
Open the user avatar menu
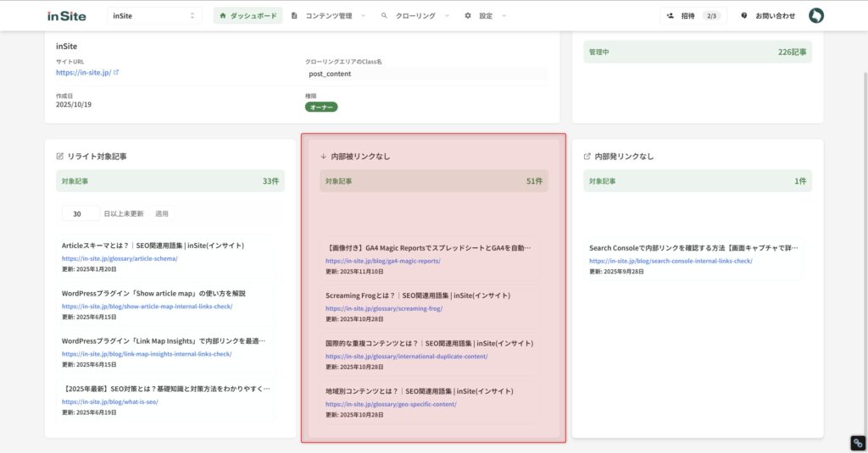[x=816, y=15]
